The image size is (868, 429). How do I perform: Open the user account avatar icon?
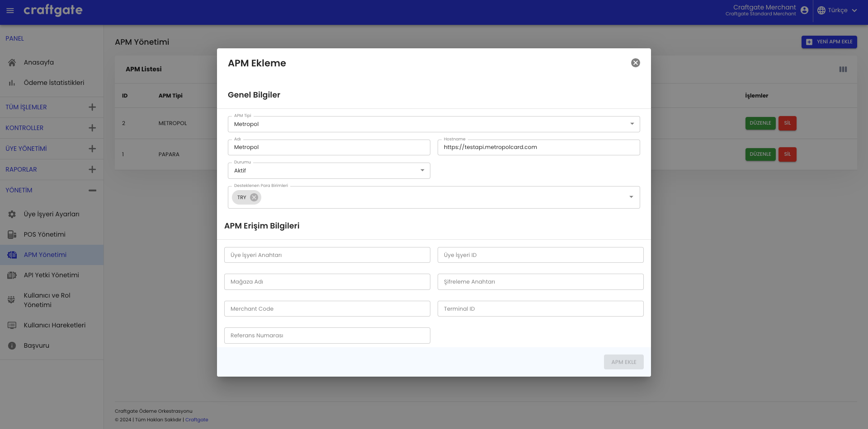pos(804,10)
